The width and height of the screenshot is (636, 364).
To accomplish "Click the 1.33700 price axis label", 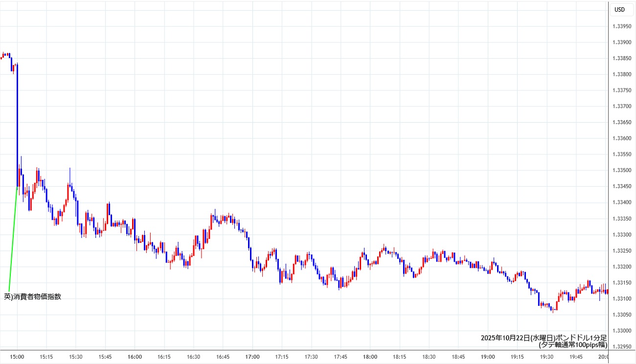I will (622, 107).
